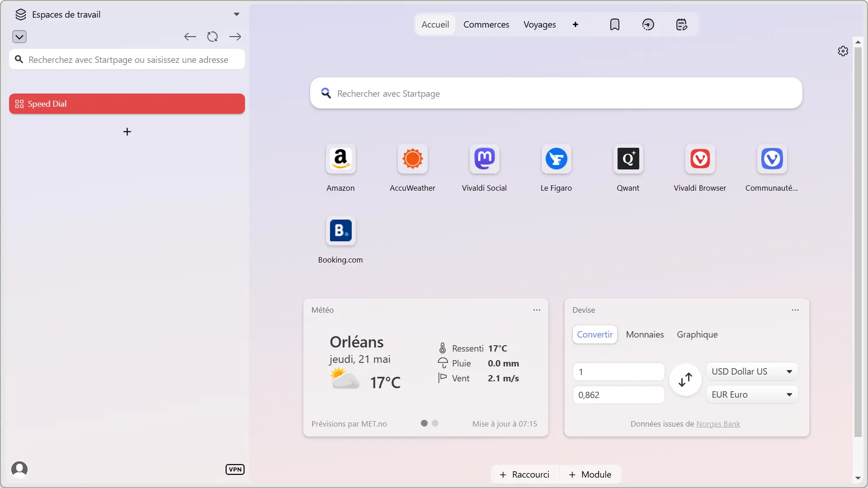Open the Espaces de travail workspaces icon
This screenshot has height=488, width=868.
[21, 14]
